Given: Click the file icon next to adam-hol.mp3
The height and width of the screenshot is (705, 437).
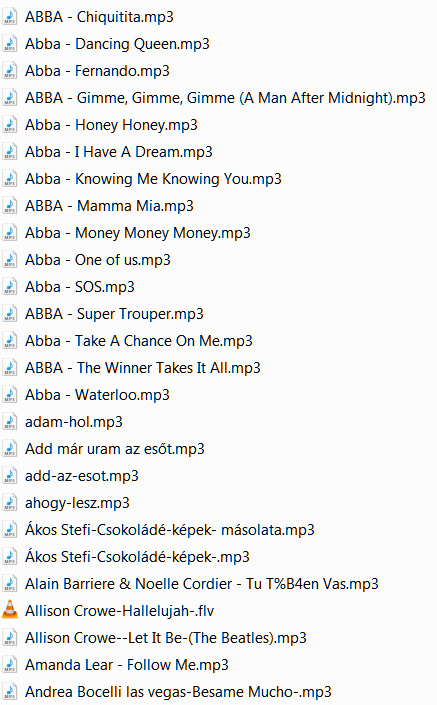Looking at the screenshot, I should (10, 421).
